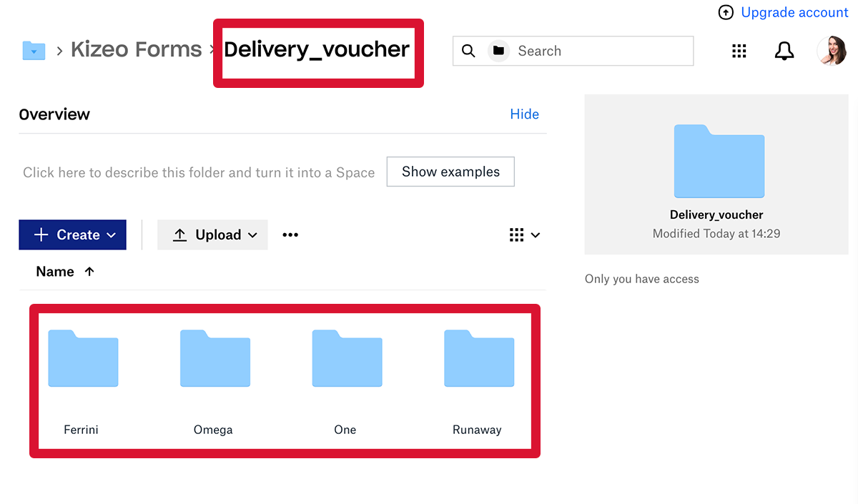858x504 pixels.
Task: Select the folder filter inside the search bar
Action: [x=498, y=51]
